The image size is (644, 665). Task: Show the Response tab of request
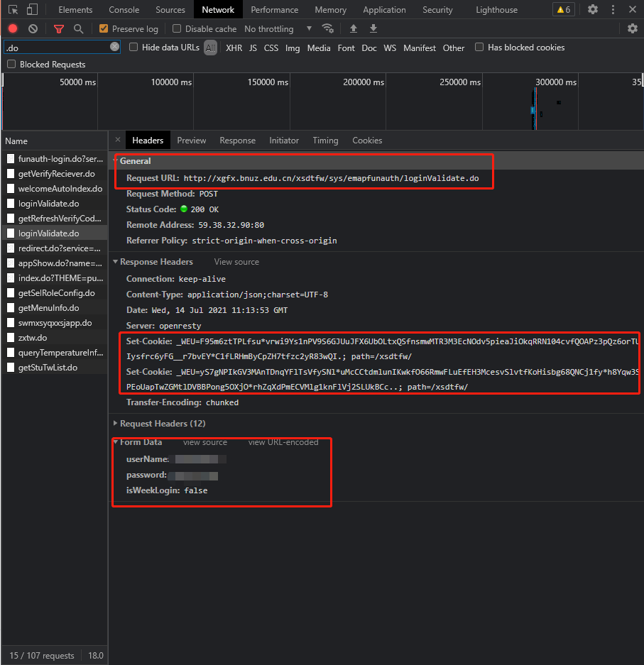[x=238, y=141]
